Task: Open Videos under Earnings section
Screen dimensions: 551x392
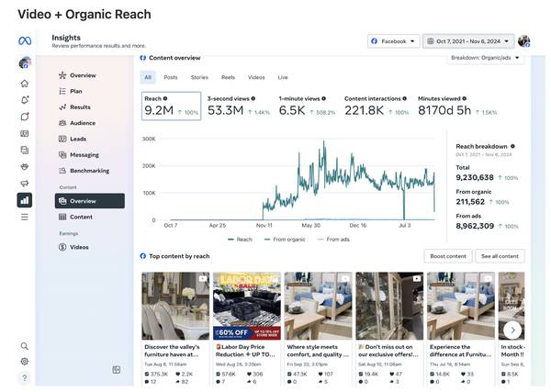Action: coord(90,247)
